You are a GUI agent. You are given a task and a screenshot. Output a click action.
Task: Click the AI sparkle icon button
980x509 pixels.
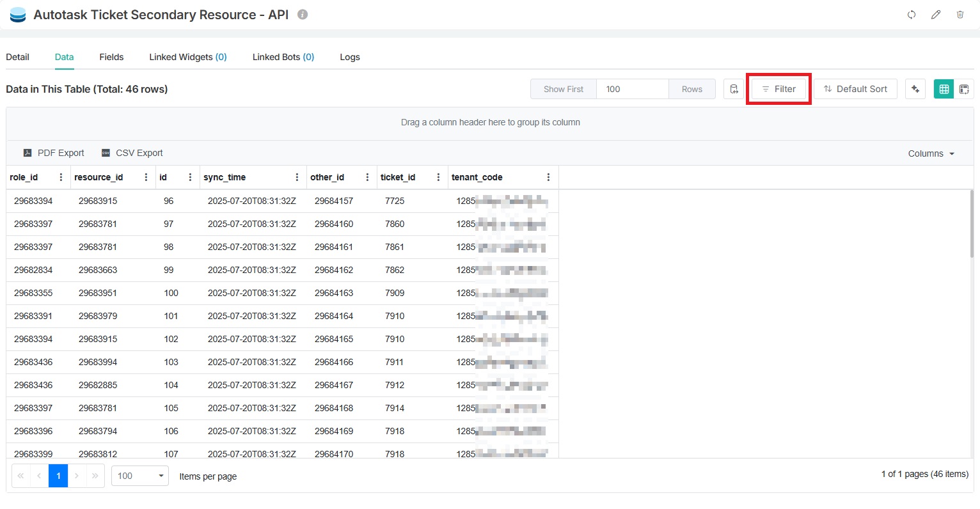coord(915,89)
